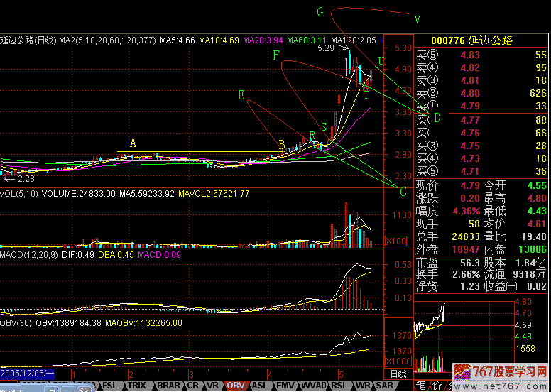Click the green annotation letter G
This screenshot has height=392, width=551.
320,12
